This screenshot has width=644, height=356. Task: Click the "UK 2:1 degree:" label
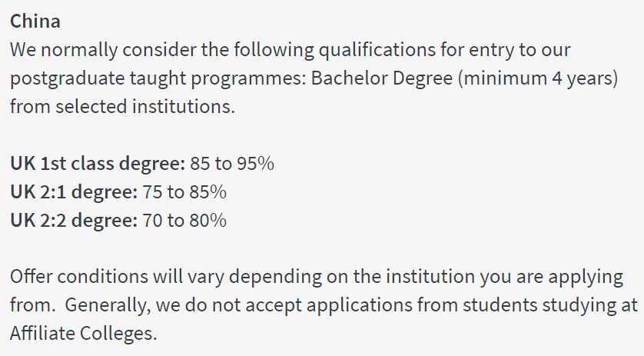click(74, 191)
